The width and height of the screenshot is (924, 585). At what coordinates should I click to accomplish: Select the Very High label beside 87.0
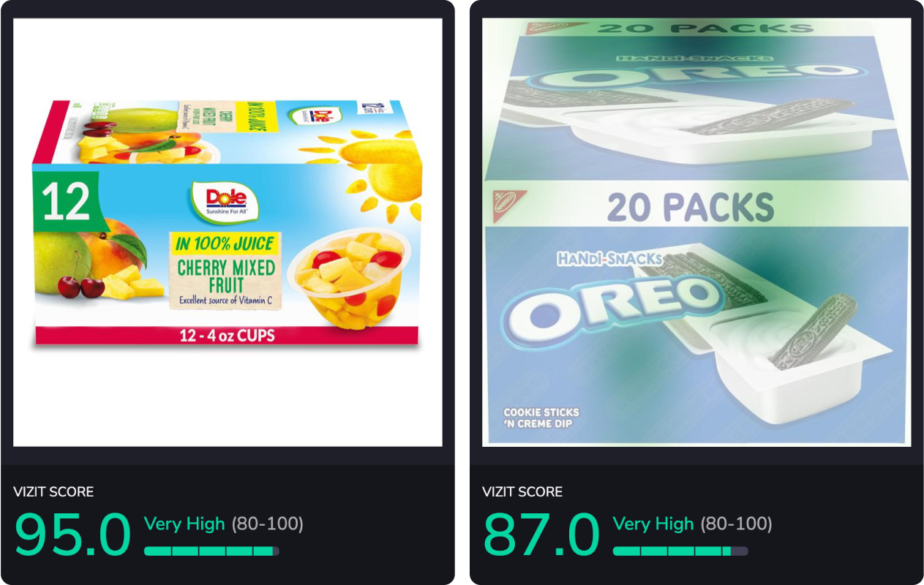[653, 524]
